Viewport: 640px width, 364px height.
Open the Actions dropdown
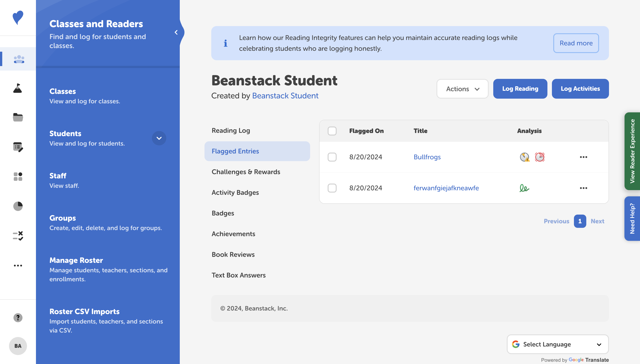(462, 89)
